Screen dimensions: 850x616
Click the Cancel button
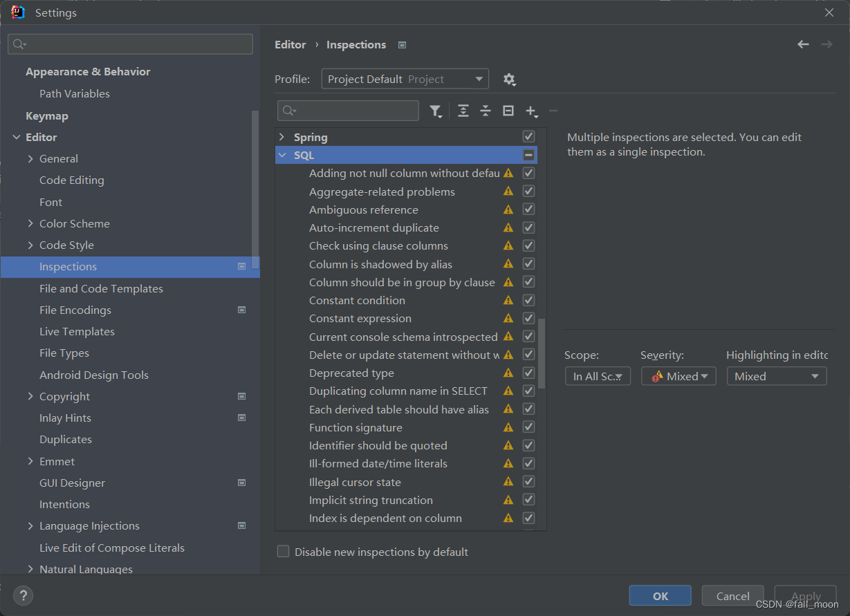(733, 596)
